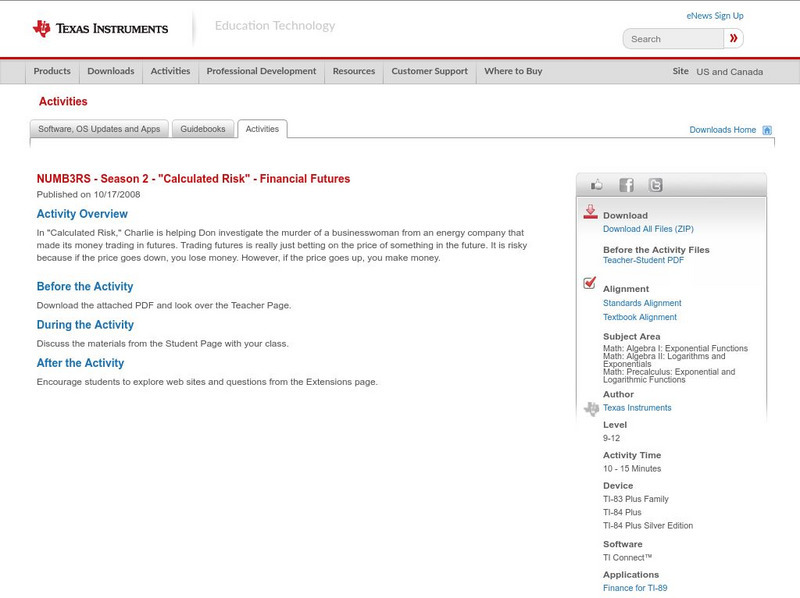Open the Finance for TI-89 link

tap(635, 588)
